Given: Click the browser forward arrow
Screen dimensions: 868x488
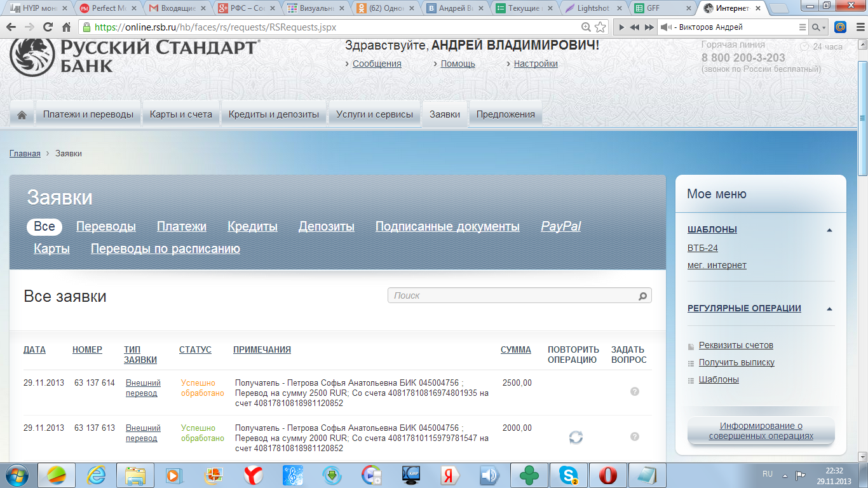Looking at the screenshot, I should click(x=30, y=27).
